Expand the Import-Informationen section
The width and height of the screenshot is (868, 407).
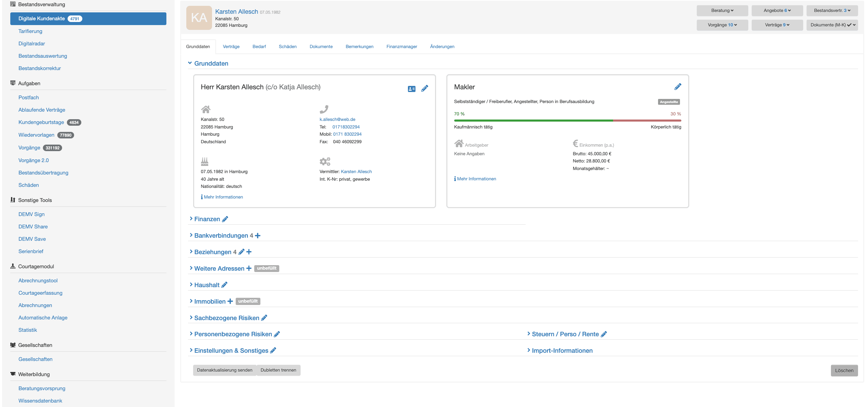pyautogui.click(x=562, y=351)
